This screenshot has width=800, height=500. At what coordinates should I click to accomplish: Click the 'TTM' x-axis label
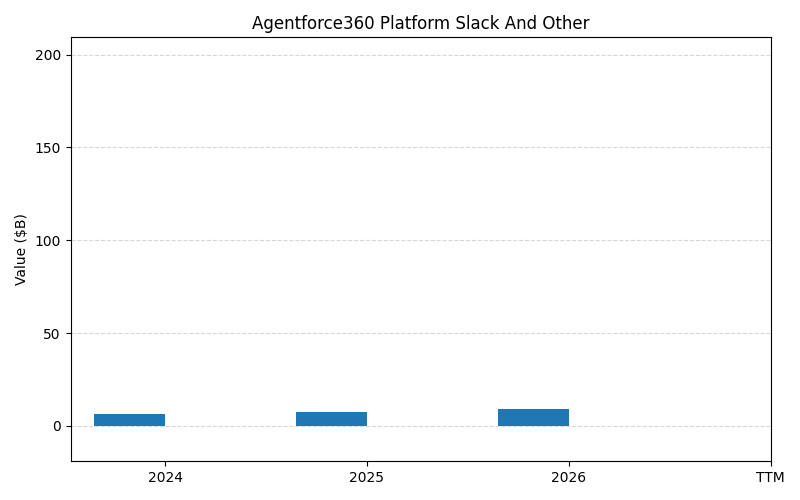[x=770, y=478]
